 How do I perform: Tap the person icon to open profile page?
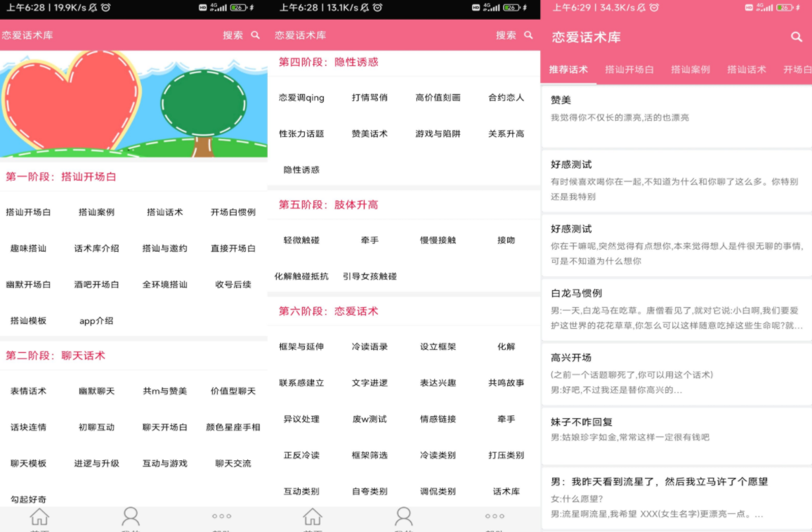pyautogui.click(x=131, y=517)
